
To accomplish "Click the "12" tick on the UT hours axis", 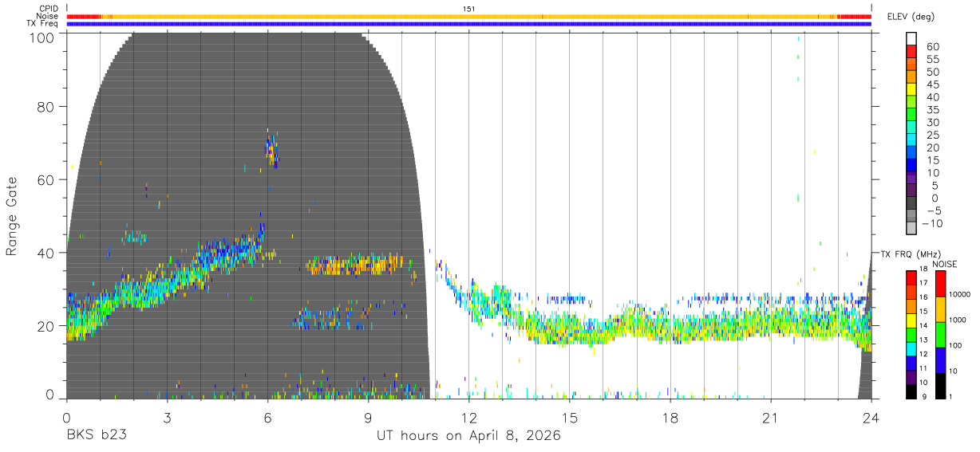I will (x=468, y=418).
